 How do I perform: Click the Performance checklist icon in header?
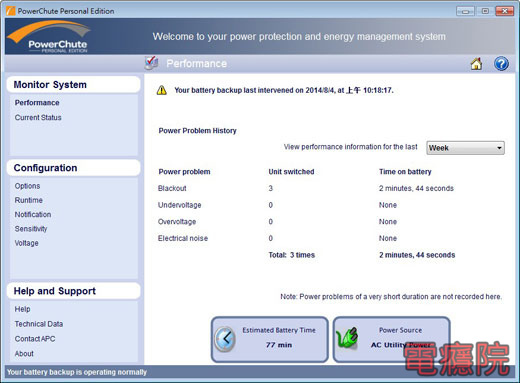[151, 63]
